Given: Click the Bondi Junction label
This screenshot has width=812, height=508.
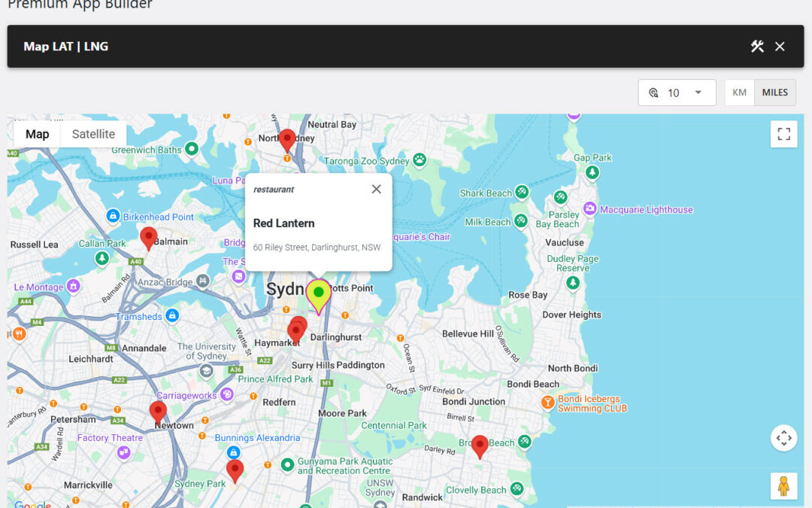Looking at the screenshot, I should click(x=474, y=402).
